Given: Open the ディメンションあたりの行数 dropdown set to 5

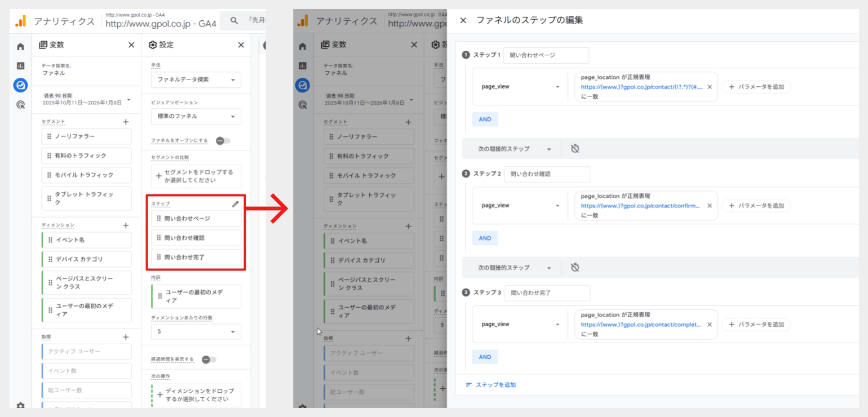Looking at the screenshot, I should (x=196, y=332).
